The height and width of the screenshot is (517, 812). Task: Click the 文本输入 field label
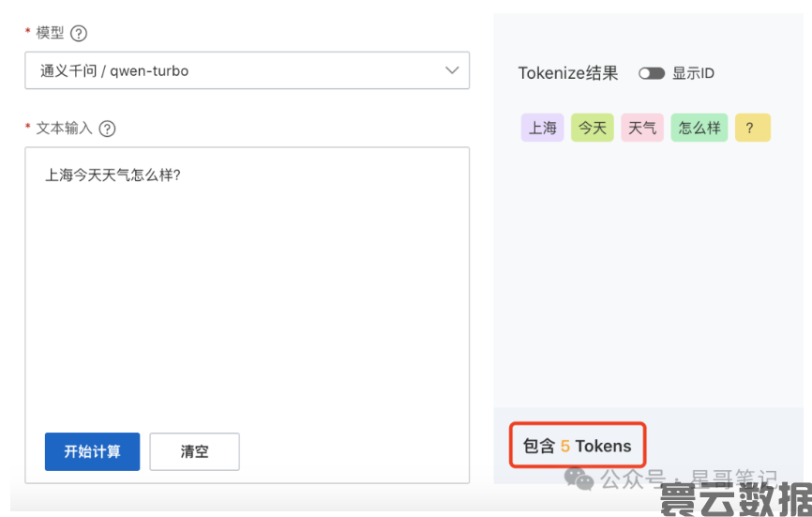[x=64, y=129]
